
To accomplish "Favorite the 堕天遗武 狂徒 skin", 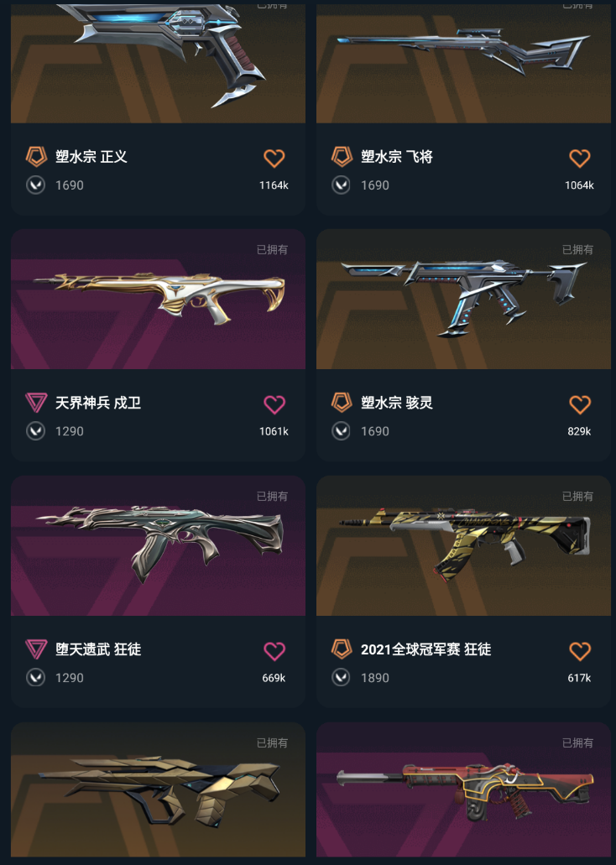I will point(274,651).
